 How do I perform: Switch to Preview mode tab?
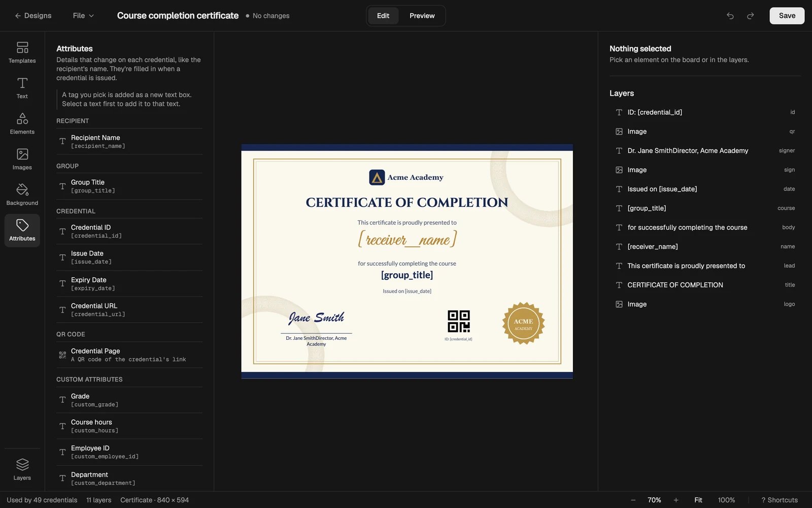pos(422,16)
